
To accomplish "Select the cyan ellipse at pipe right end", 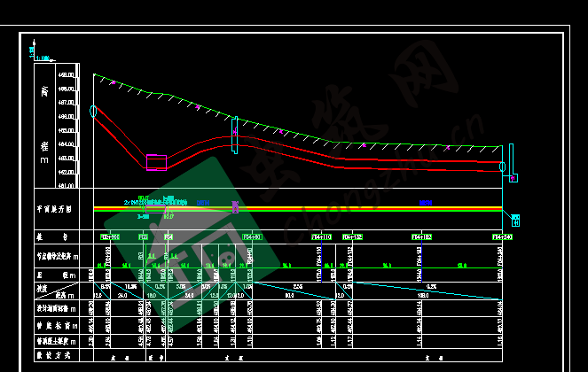I will click(503, 167).
